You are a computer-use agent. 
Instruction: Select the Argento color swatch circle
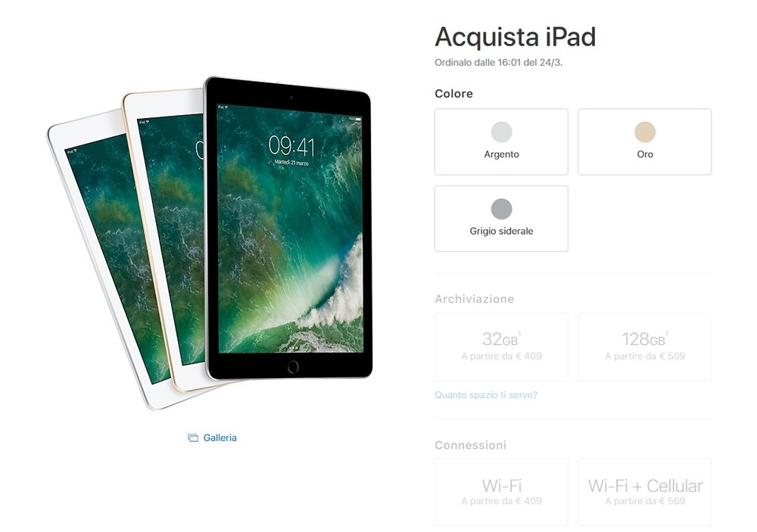(501, 132)
